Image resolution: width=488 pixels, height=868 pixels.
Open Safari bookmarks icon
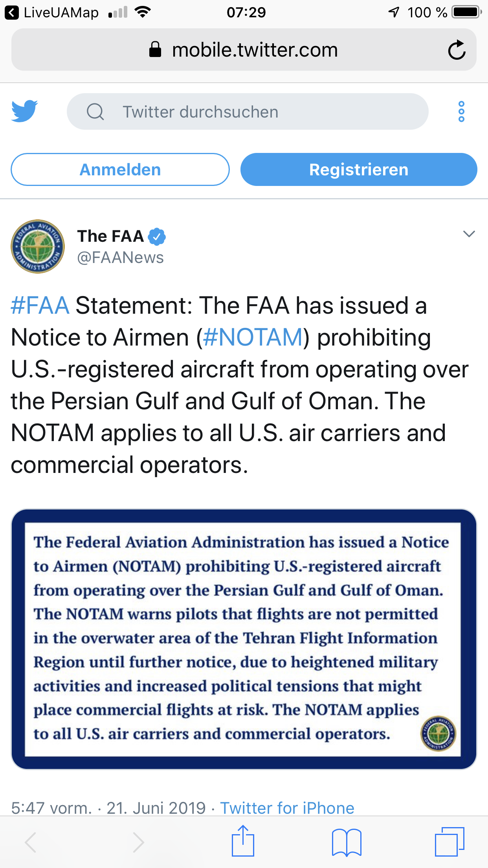[346, 842]
